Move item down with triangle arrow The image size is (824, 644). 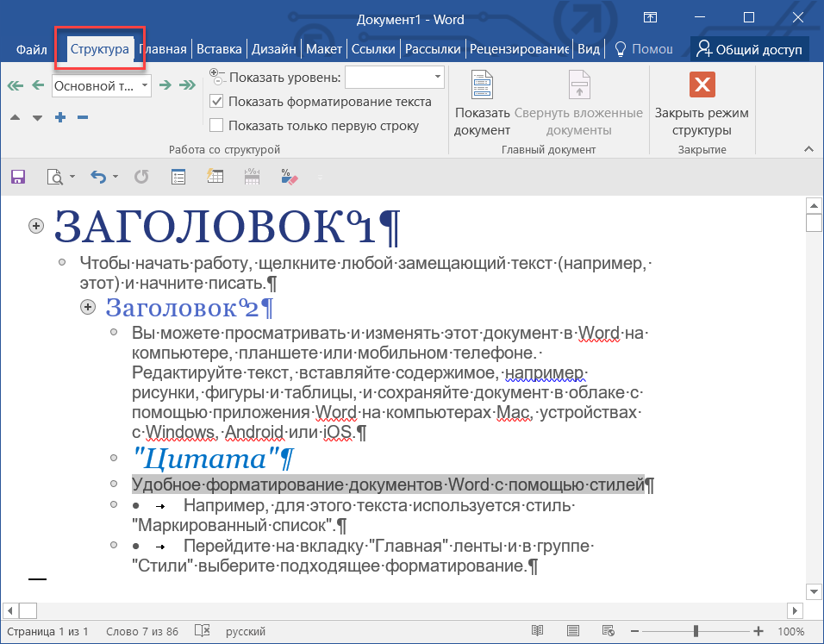pos(37,117)
